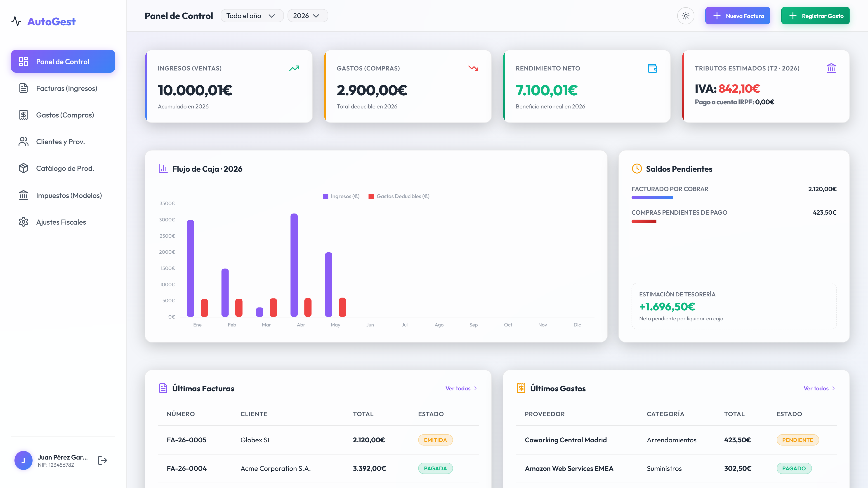The width and height of the screenshot is (868, 488).
Task: Click the Arrendamientos category cell
Action: tap(671, 440)
